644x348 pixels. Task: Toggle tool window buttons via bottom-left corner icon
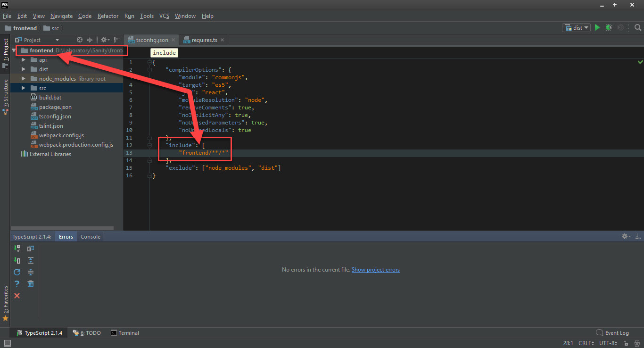pos(7,343)
